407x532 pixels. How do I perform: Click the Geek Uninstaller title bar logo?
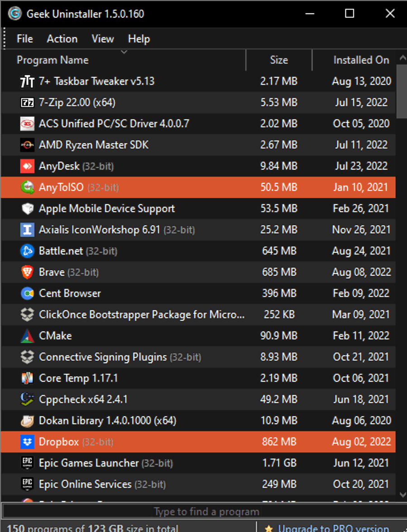[x=14, y=14]
